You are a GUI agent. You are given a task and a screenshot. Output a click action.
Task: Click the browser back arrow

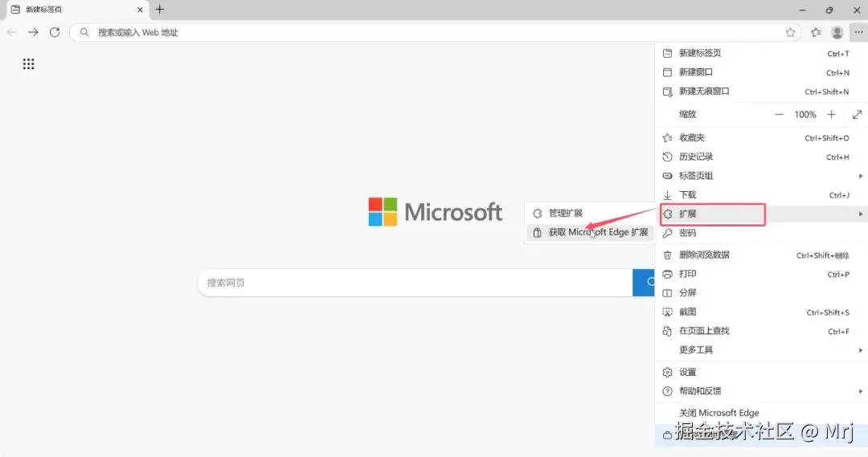[x=11, y=33]
